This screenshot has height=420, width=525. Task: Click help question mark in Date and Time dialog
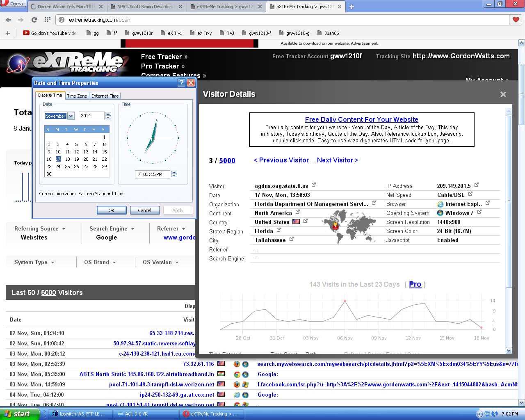181,83
